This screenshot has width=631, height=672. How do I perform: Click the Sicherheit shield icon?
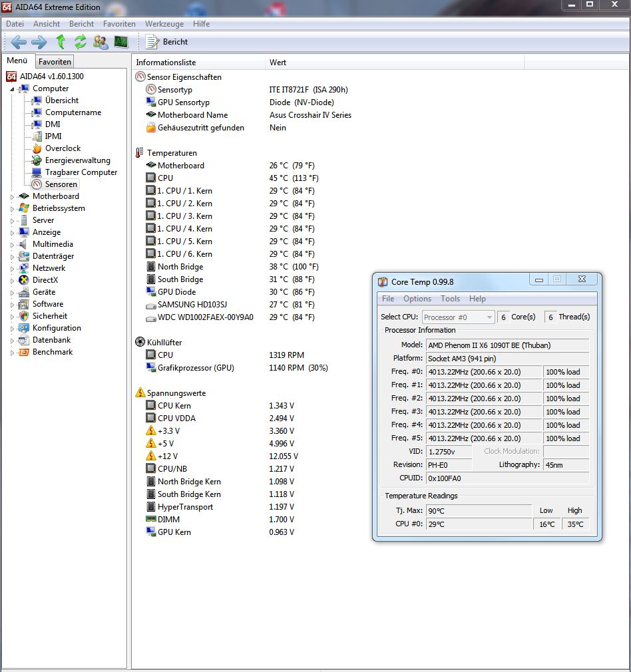click(x=25, y=316)
